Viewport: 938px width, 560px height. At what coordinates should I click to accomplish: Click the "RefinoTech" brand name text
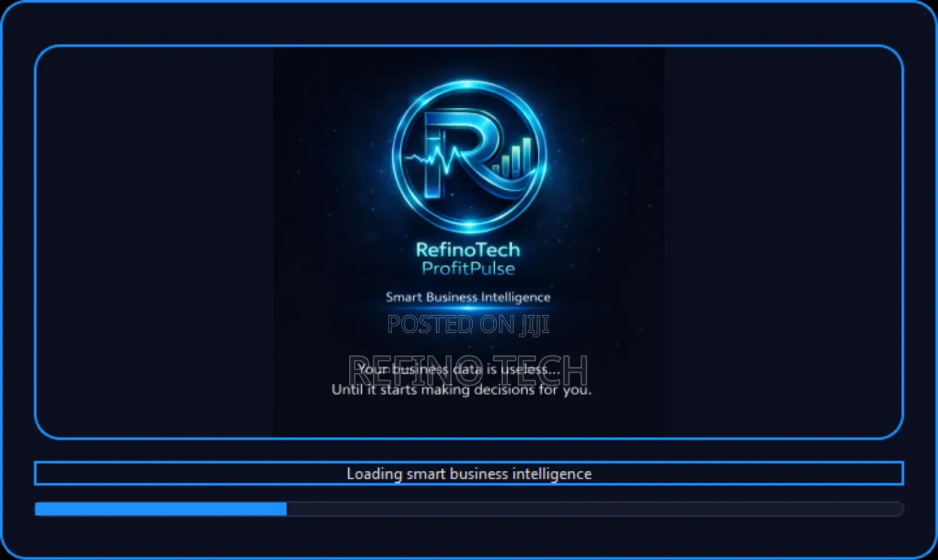coord(468,250)
